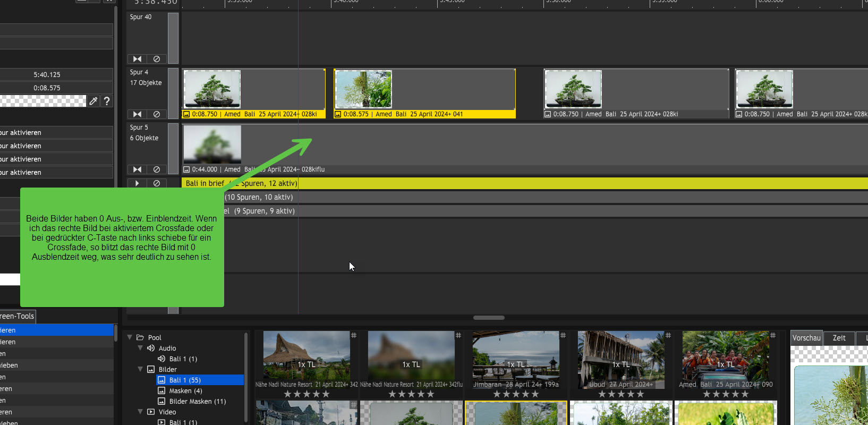The height and width of the screenshot is (425, 868).
Task: Click the horizontal timeline scrollbar handle
Action: (489, 318)
